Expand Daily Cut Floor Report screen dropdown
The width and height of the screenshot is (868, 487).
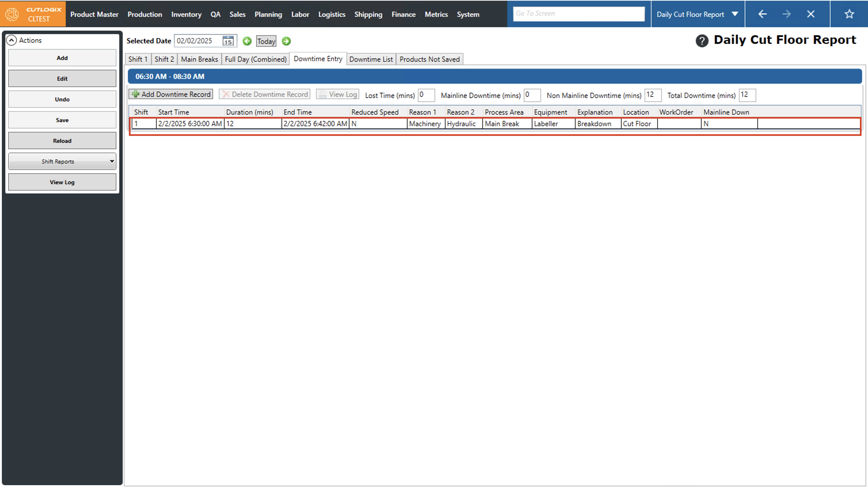pos(735,14)
